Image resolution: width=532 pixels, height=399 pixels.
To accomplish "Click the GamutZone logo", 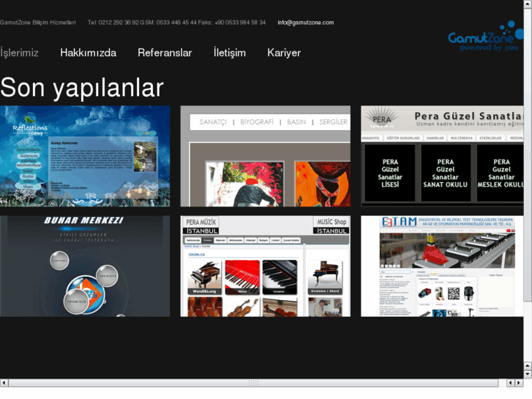I will [486, 36].
